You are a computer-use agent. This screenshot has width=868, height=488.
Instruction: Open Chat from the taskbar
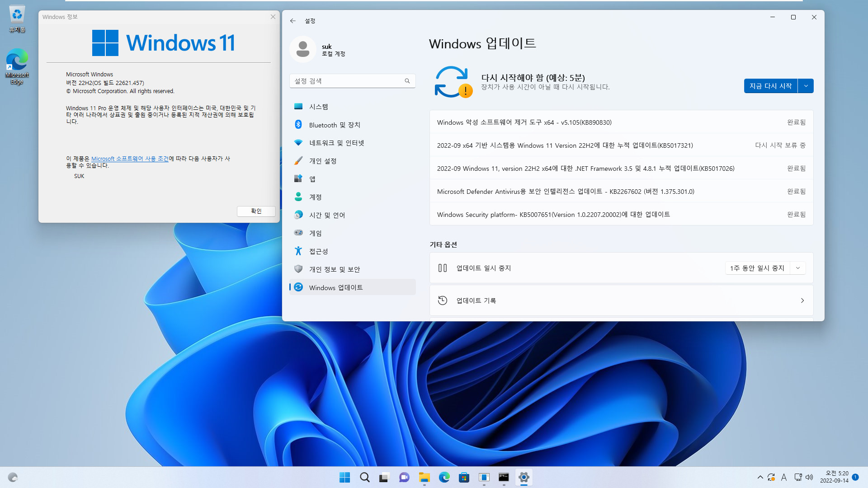(x=404, y=477)
